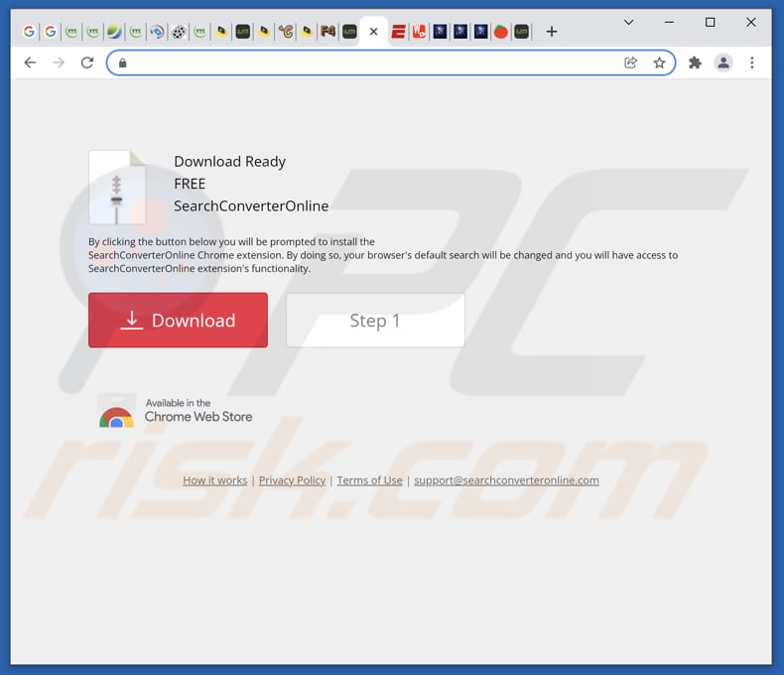Open the How it works link
This screenshot has height=675, width=784.
click(214, 480)
